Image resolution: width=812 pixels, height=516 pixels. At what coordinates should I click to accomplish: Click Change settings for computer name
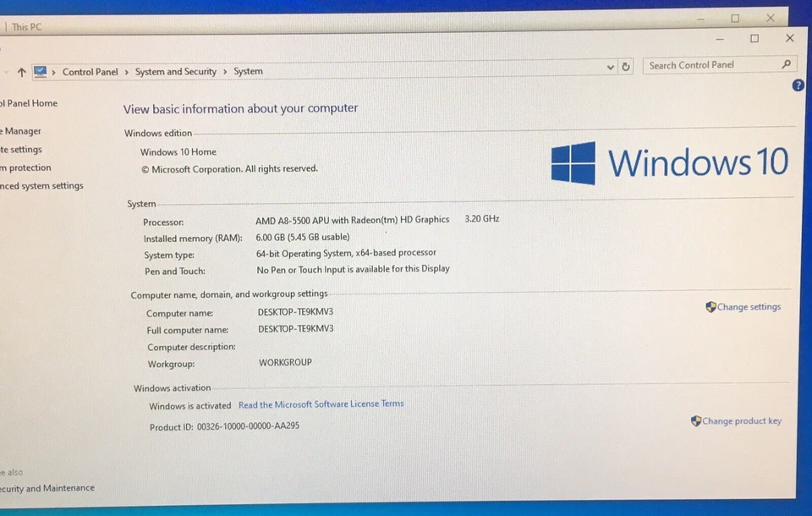pos(749,307)
